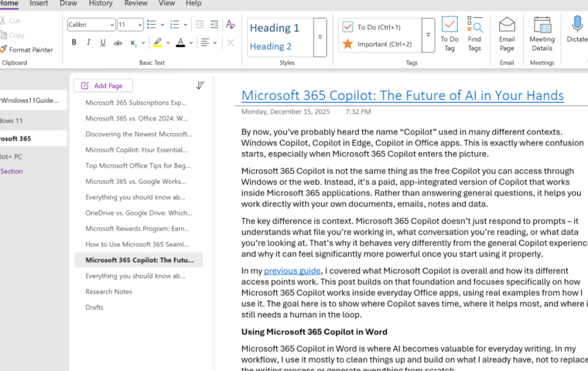Open Meeting Details
Image resolution: width=588 pixels, height=371 pixels.
(x=542, y=34)
